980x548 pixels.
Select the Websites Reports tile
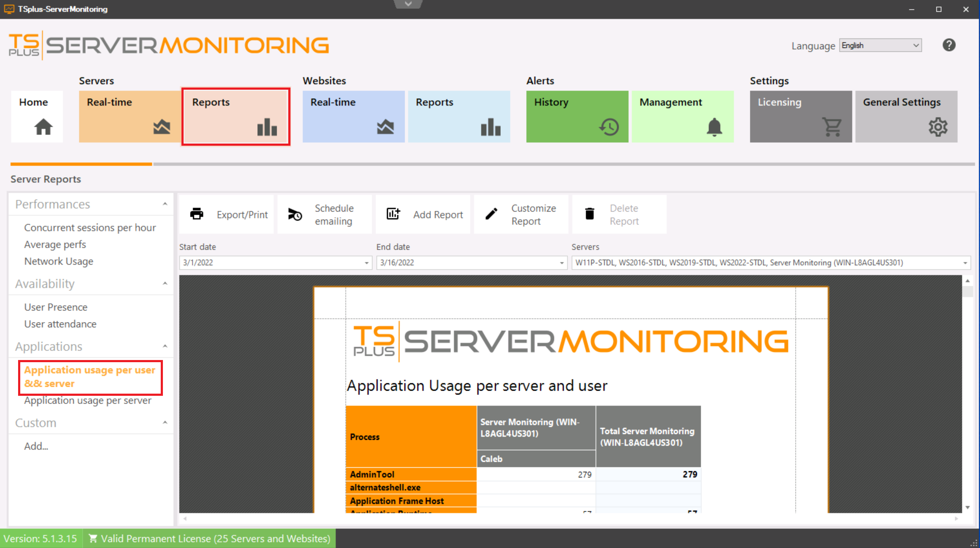(459, 116)
